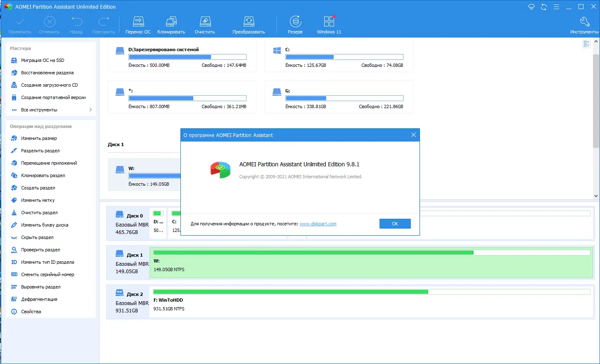This screenshot has height=364, width=600.
Task: Click the F: WinToHDD partition block
Action: 372,302
